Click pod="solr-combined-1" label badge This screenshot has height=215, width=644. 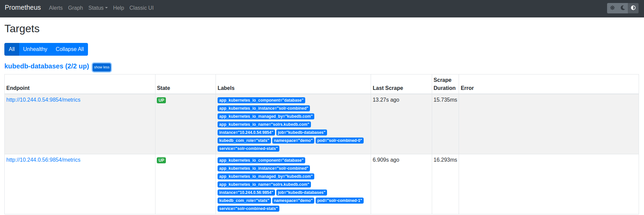point(339,201)
